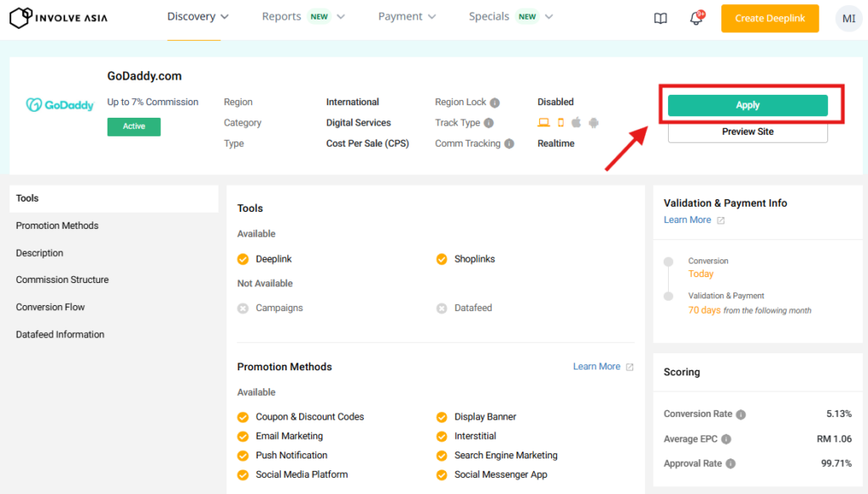
Task: Click the Region Lock info icon
Action: tap(495, 103)
